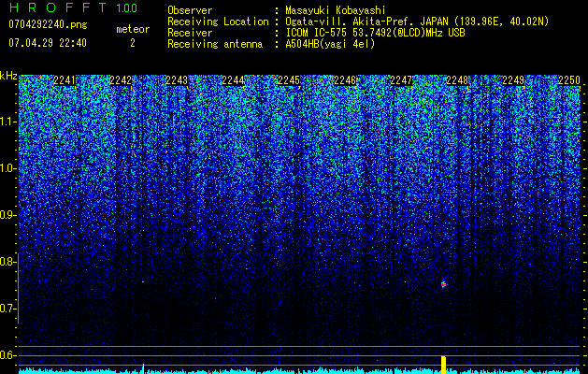Click the Receiving Location value text
Viewport: 588px width, 374px height.
point(417,22)
